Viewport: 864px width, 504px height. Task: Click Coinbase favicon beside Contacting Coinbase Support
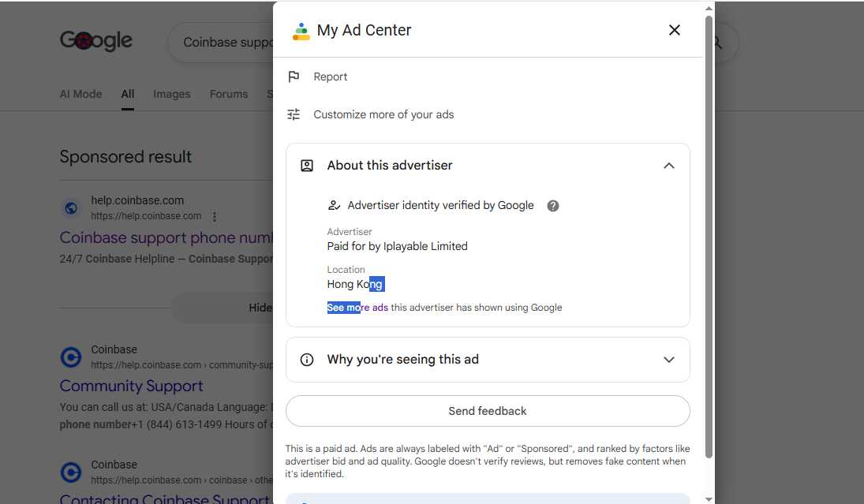(x=71, y=472)
